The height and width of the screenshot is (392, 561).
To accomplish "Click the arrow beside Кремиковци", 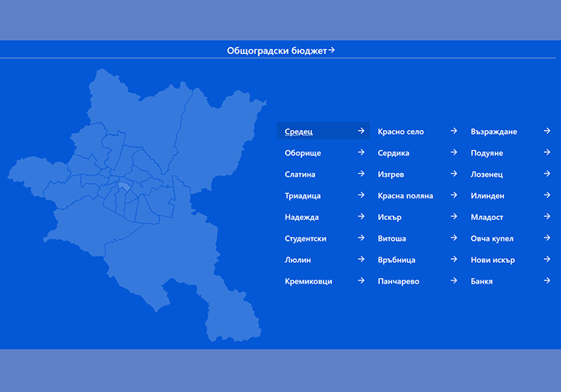I will click(x=360, y=281).
